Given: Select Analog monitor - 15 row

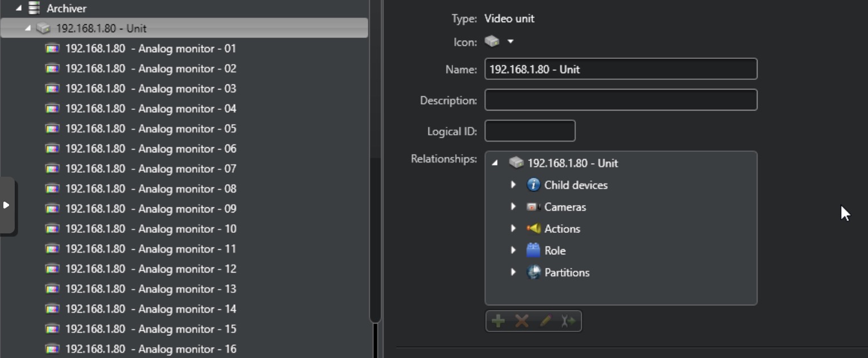Looking at the screenshot, I should tap(184, 329).
